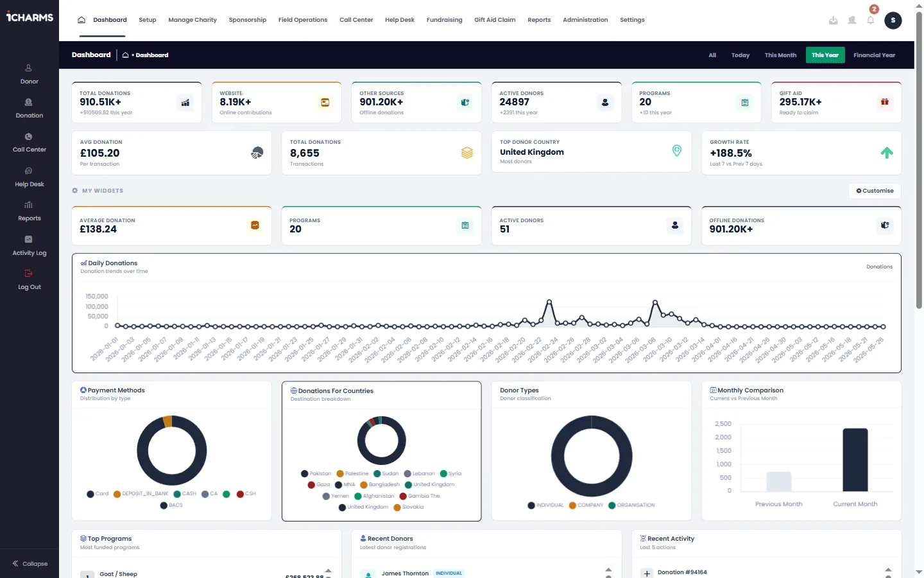Screen dimensions: 924x578
Task: Open the Reports sidebar icon
Action: (29, 205)
